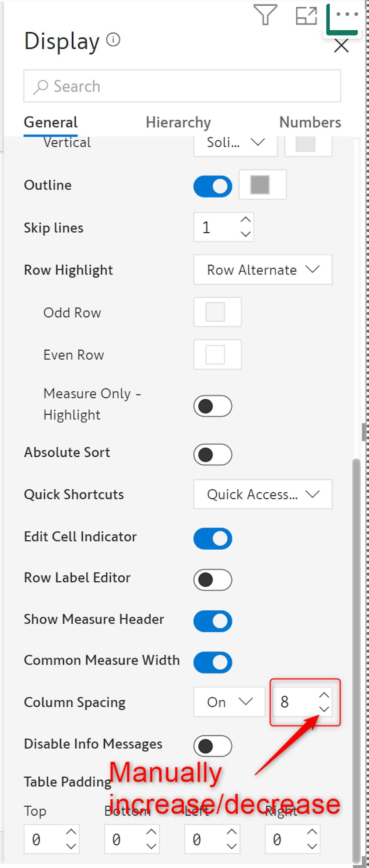Open the Column Spacing On dropdown
Screen dimensions: 369x868
pos(229,702)
